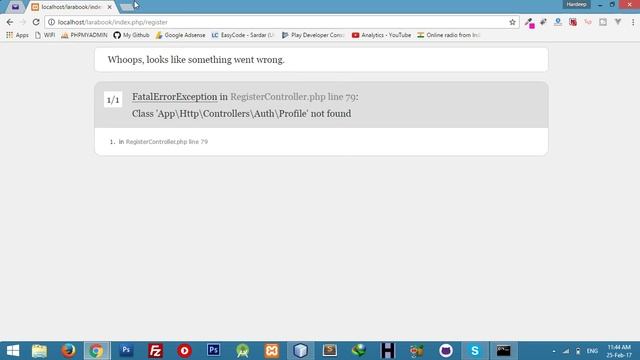Screen dimensions: 640x360
Task: Switch to the pinned mail tab
Action: click(16, 7)
